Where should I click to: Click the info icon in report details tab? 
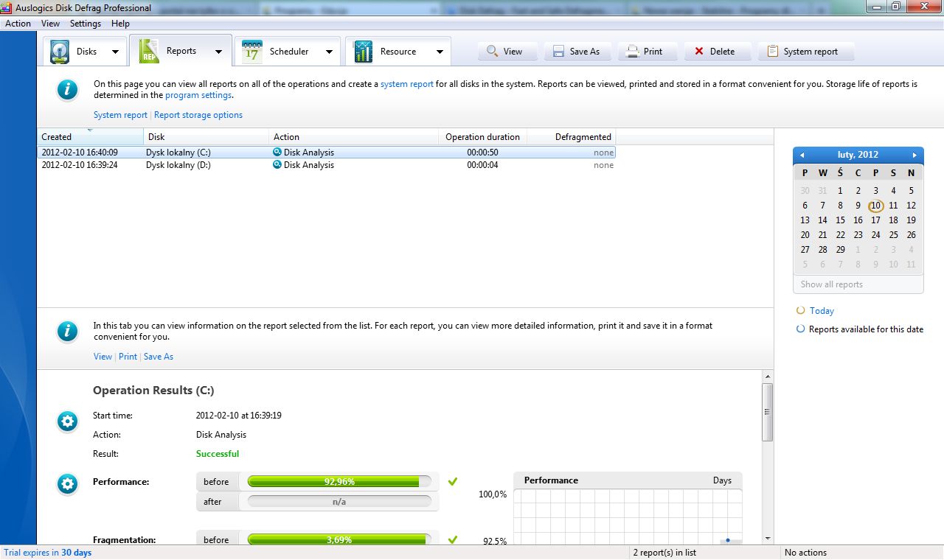(67, 332)
